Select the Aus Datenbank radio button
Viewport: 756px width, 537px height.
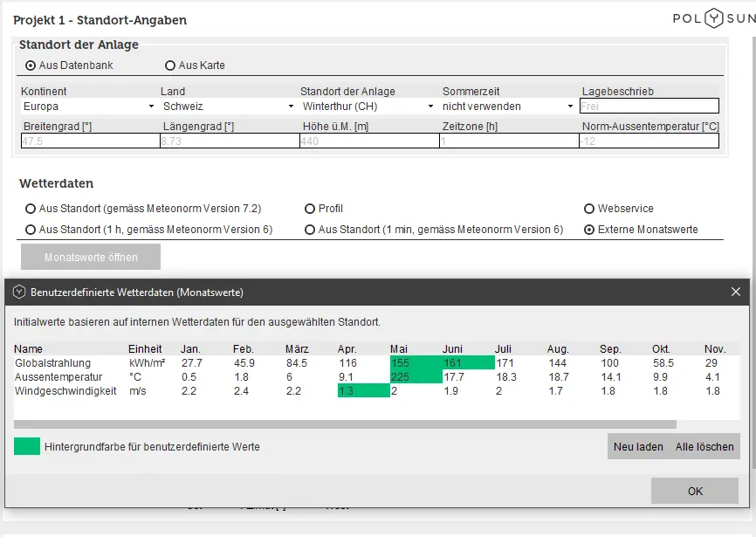pyautogui.click(x=31, y=65)
